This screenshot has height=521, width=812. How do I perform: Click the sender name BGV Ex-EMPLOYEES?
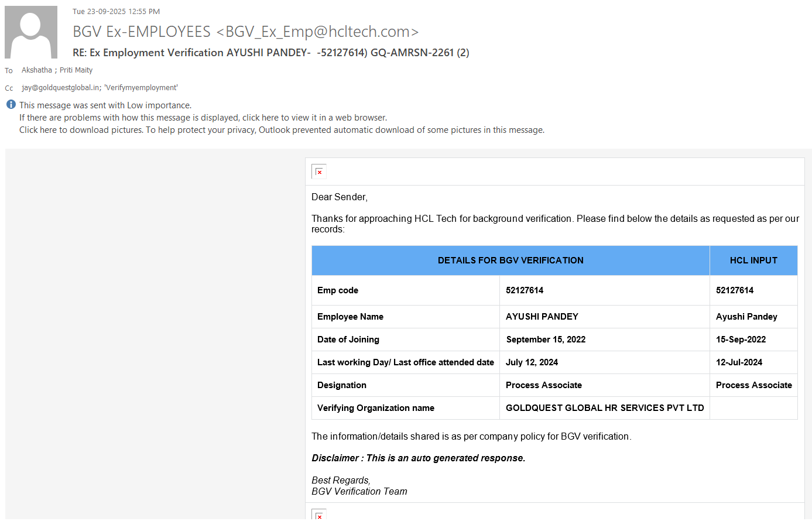point(142,32)
